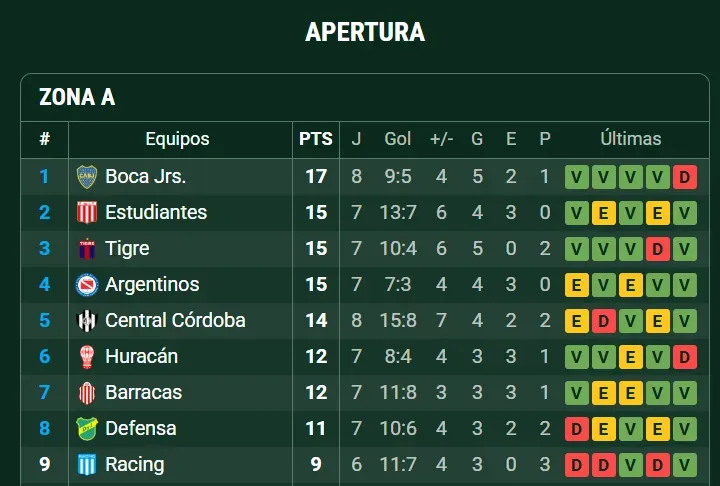Click the Gol column header
Screen dimensions: 720x486
[398, 140]
